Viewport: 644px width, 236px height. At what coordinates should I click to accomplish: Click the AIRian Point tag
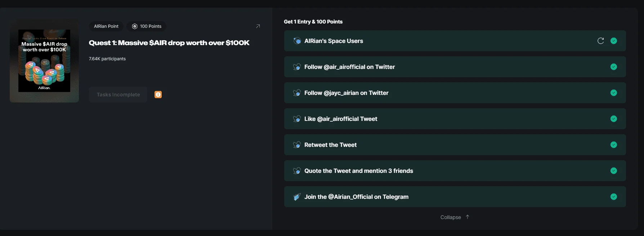[106, 26]
